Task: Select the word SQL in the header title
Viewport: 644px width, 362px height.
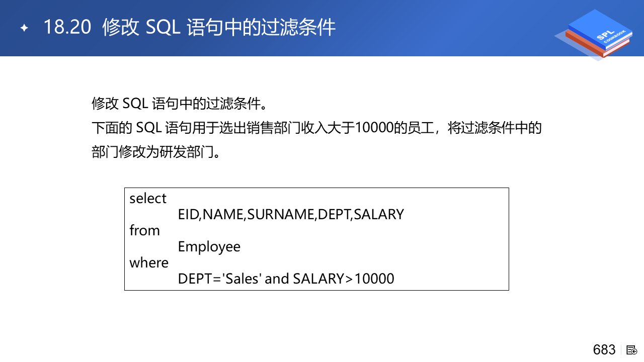Action: [x=162, y=28]
